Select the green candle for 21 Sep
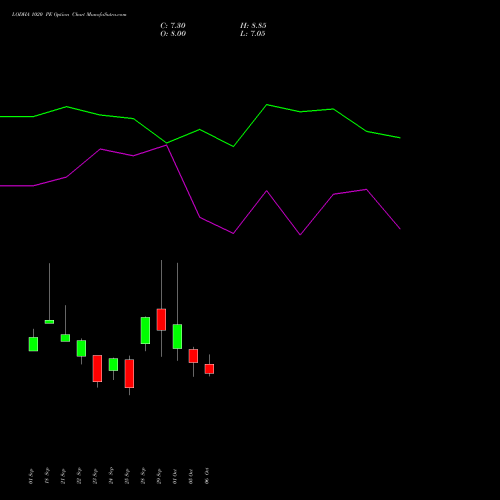 coord(65,338)
